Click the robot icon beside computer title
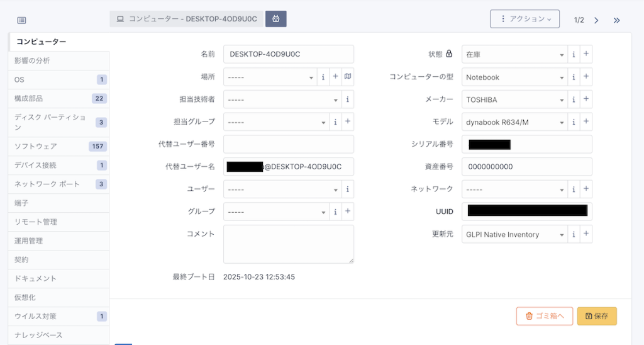 [275, 19]
